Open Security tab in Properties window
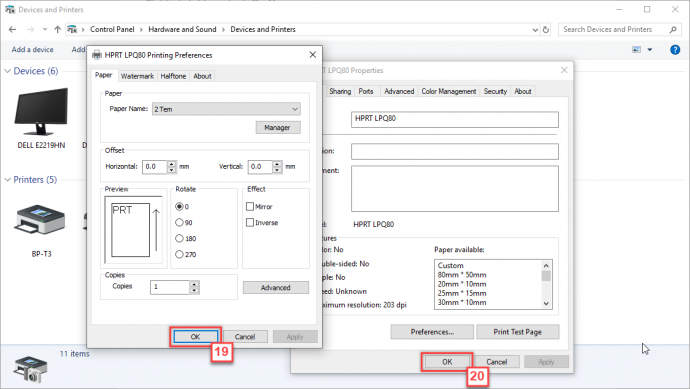Viewport: 690px width, 389px height. coord(495,91)
